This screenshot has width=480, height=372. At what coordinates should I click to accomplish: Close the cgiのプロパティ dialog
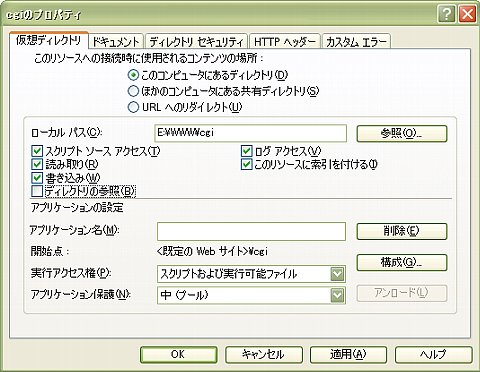(467, 14)
